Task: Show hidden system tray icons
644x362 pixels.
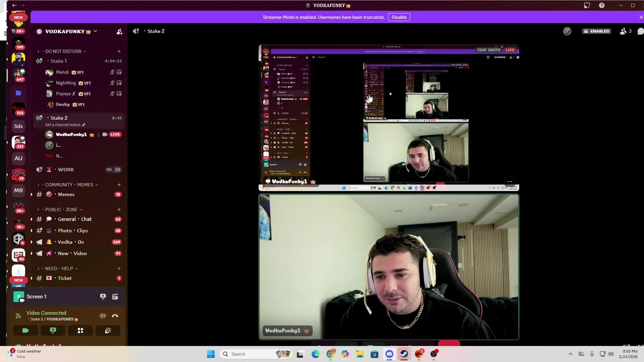Action: click(x=570, y=354)
